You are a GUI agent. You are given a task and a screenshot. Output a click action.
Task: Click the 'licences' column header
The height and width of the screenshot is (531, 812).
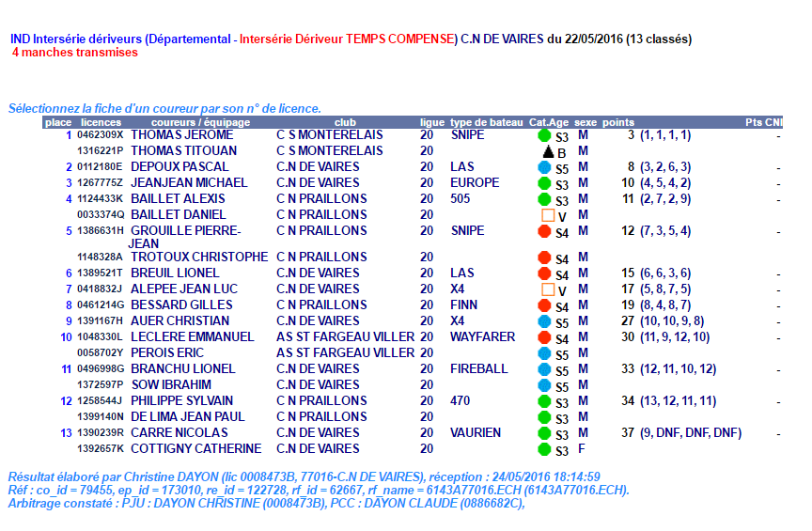(x=101, y=122)
